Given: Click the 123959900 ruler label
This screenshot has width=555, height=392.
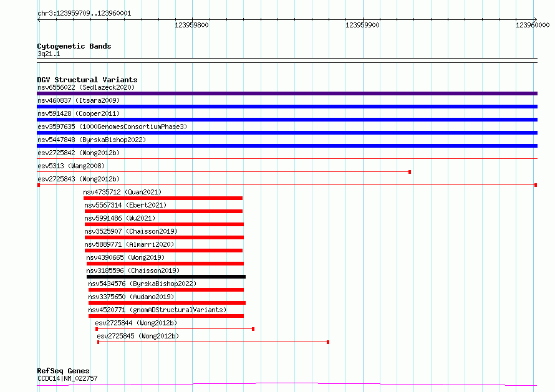Looking at the screenshot, I should coord(362,25).
